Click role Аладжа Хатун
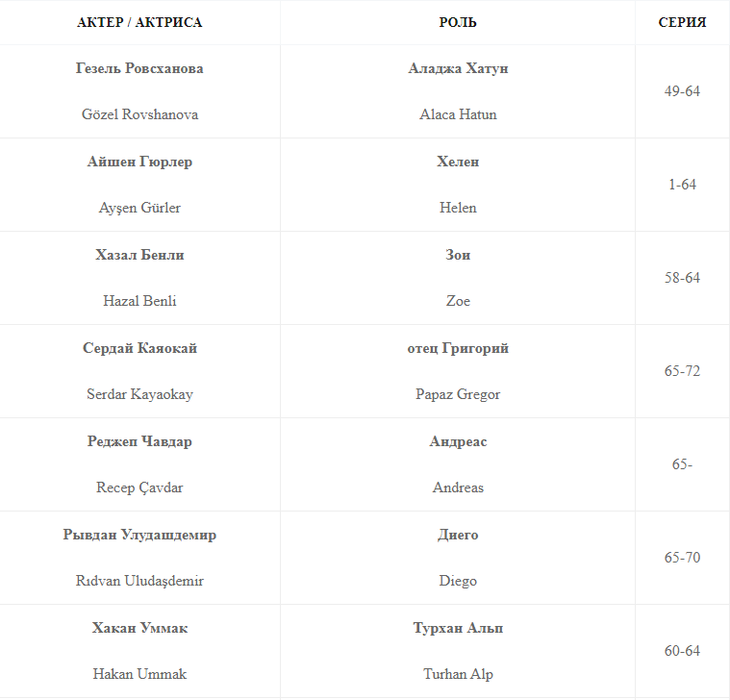The image size is (730, 700). (x=458, y=68)
